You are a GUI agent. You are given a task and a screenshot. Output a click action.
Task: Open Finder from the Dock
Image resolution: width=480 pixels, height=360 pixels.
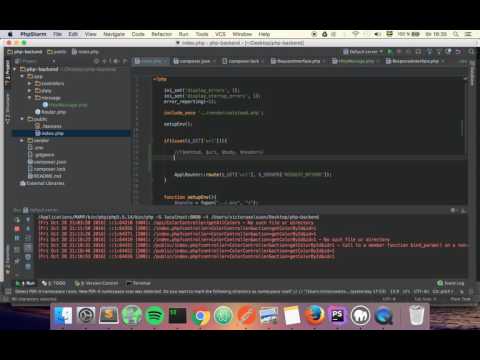[x=63, y=315]
